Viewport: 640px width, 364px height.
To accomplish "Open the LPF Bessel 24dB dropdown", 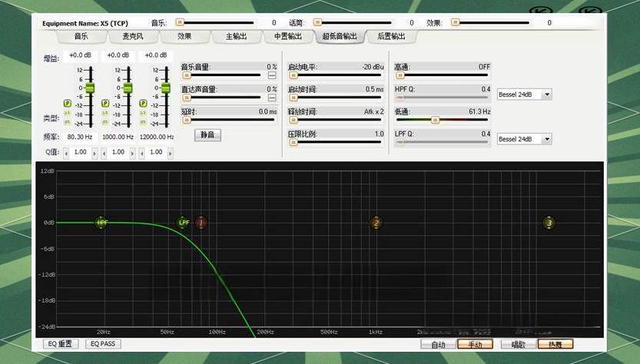I will (x=547, y=139).
